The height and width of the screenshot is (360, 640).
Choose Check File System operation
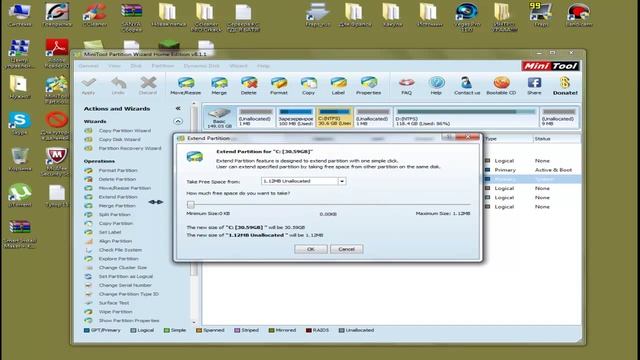pyautogui.click(x=120, y=250)
